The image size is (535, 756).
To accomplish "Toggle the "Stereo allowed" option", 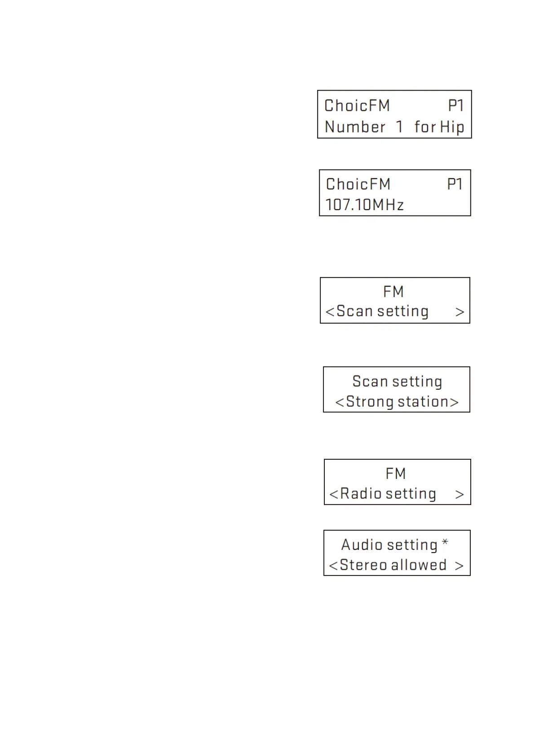I will click(x=393, y=565).
